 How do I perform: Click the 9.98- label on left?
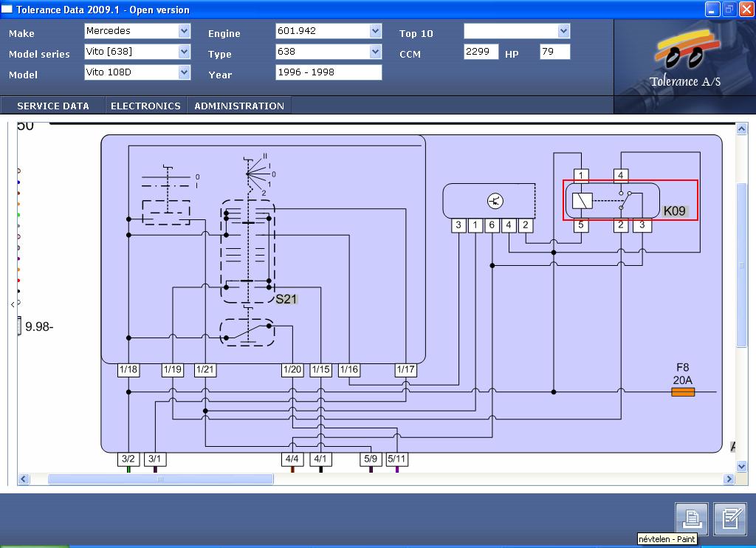39,326
